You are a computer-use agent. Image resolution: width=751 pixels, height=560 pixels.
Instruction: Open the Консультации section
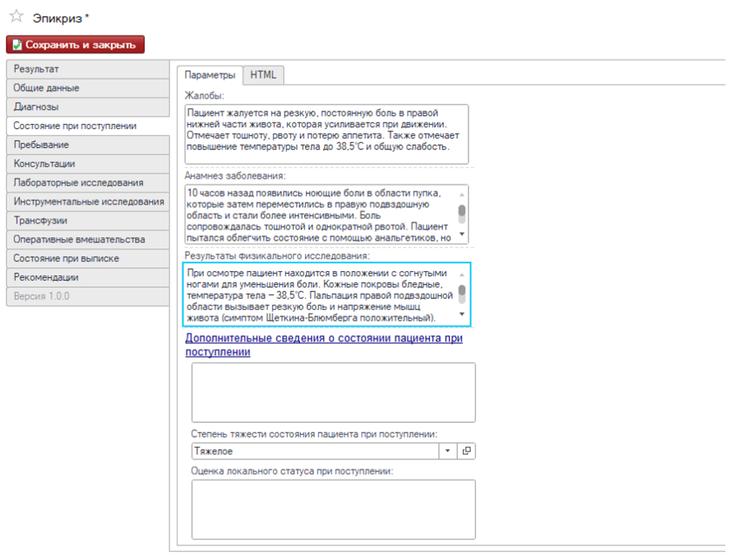(x=88, y=163)
